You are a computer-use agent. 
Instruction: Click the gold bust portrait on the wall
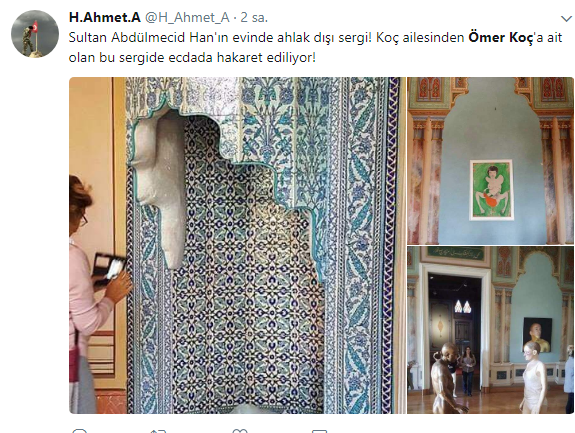pyautogui.click(x=537, y=335)
